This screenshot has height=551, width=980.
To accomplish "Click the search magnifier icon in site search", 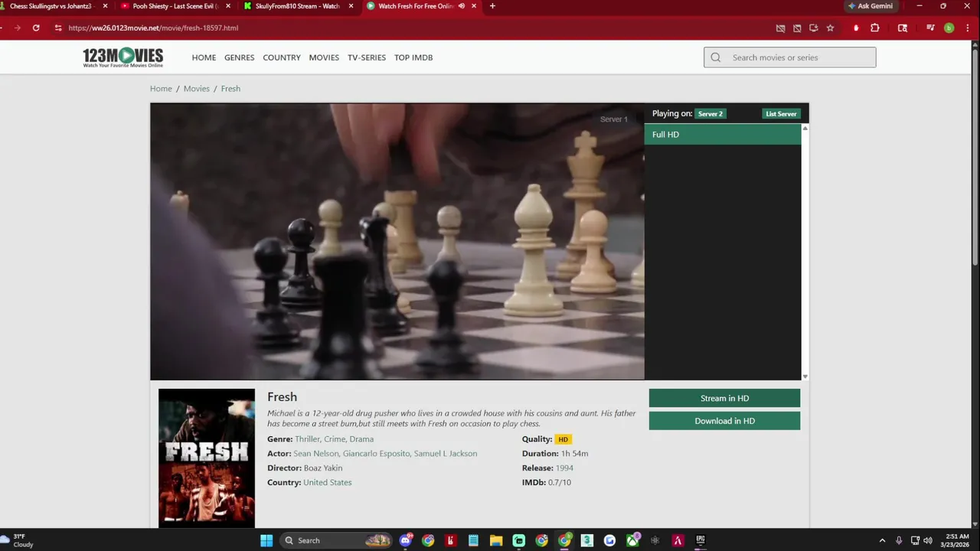I will (716, 57).
